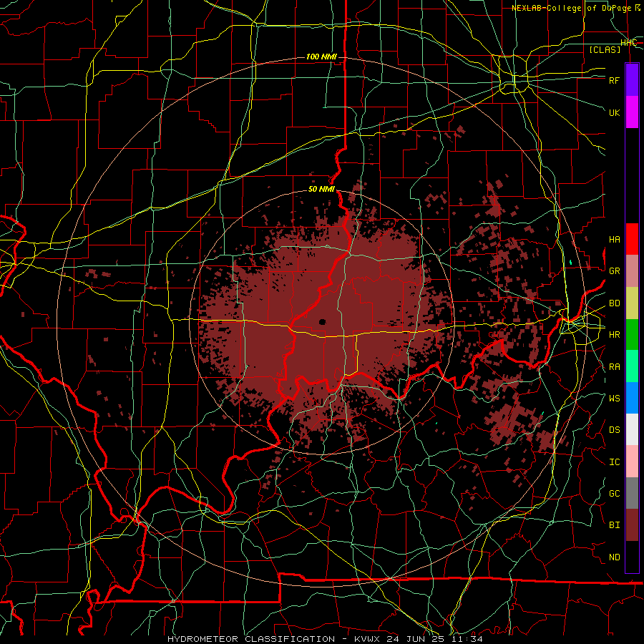This screenshot has height=644, width=644.
Task: Click the 'ND' legend label text
Action: 614,557
